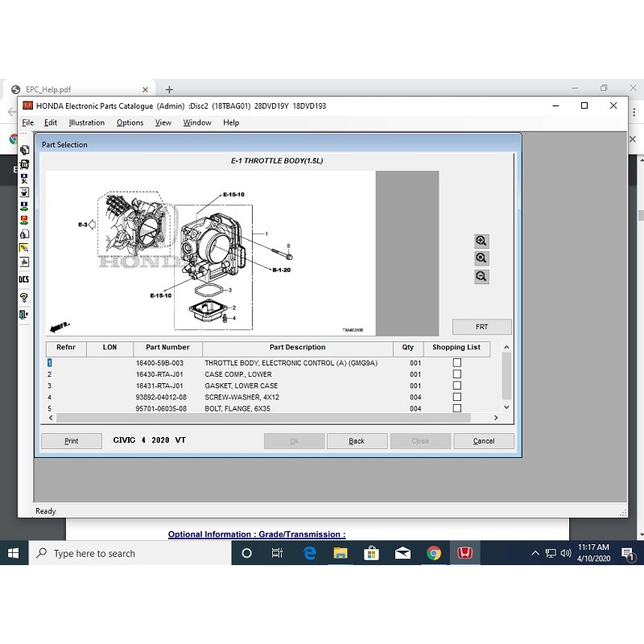Open Honda EPC from the Windows taskbar

(464, 553)
